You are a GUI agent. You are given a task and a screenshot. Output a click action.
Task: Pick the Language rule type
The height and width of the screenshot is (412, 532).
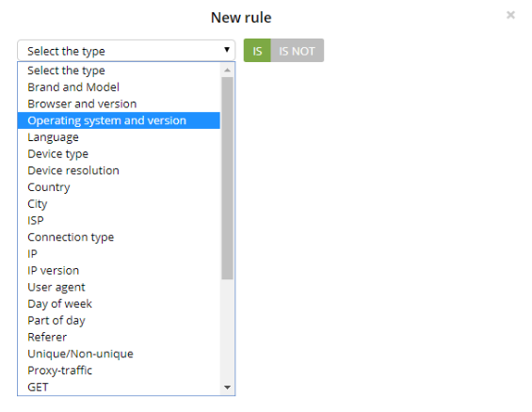[119, 137]
